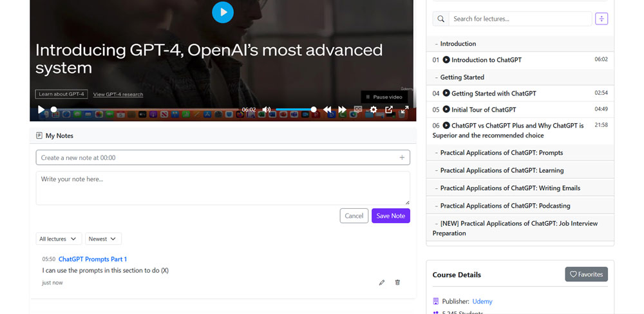The image size is (644, 314).
Task: Open the Udemy publisher link
Action: pyautogui.click(x=482, y=301)
